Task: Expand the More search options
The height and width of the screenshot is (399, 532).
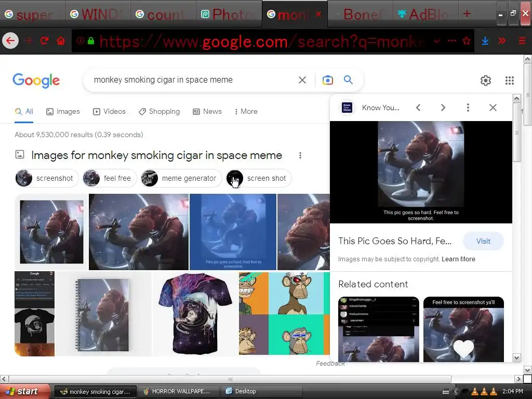Action: (x=246, y=111)
